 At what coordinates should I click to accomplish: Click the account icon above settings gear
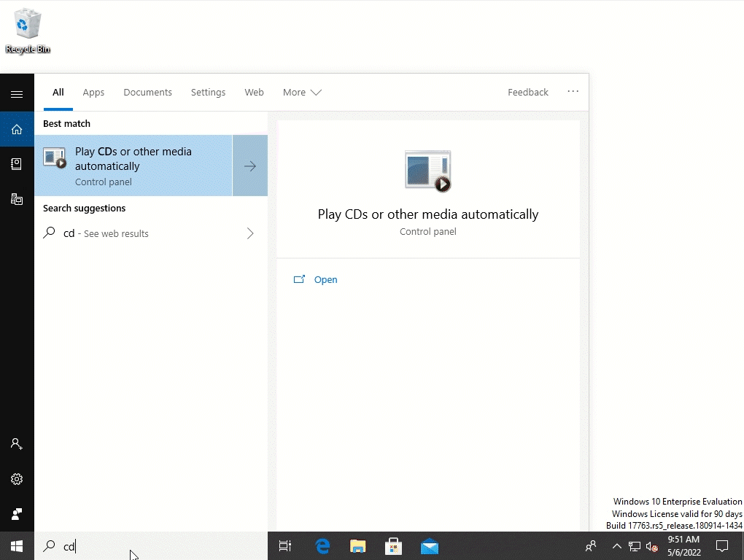click(17, 444)
